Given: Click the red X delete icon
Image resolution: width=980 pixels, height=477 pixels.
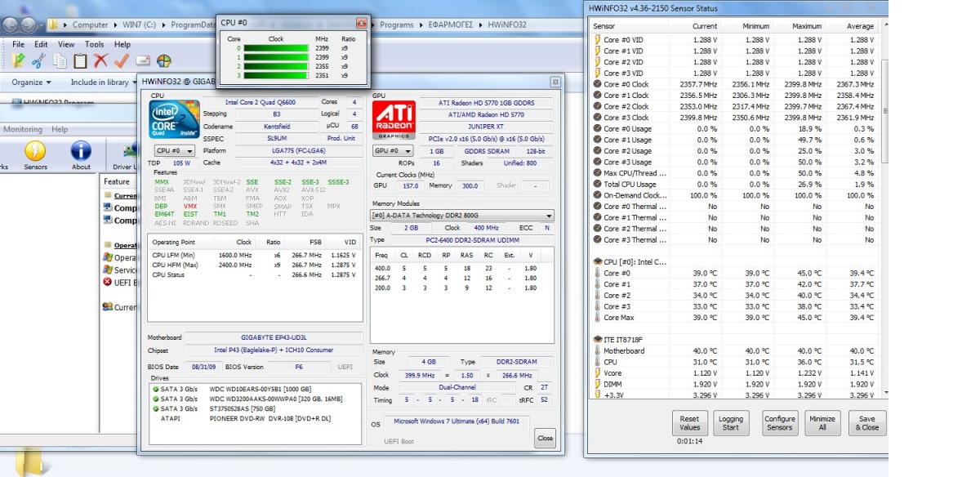Looking at the screenshot, I should point(102,60).
